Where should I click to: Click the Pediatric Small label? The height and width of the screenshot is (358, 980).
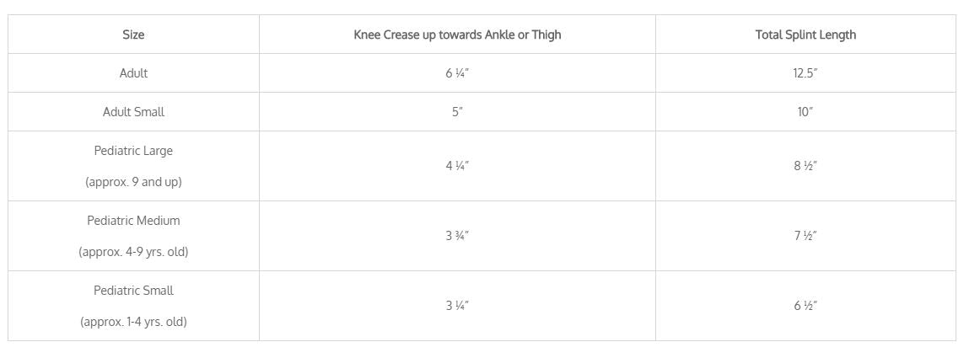click(133, 291)
